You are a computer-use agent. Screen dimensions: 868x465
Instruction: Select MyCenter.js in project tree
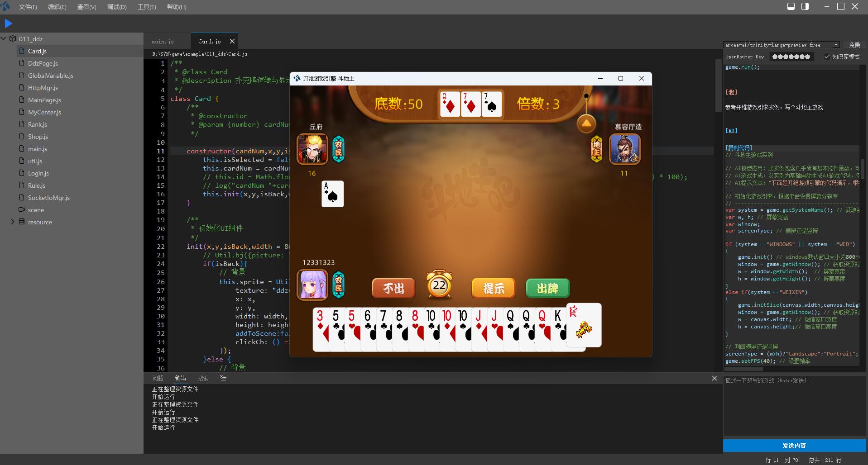click(x=44, y=112)
